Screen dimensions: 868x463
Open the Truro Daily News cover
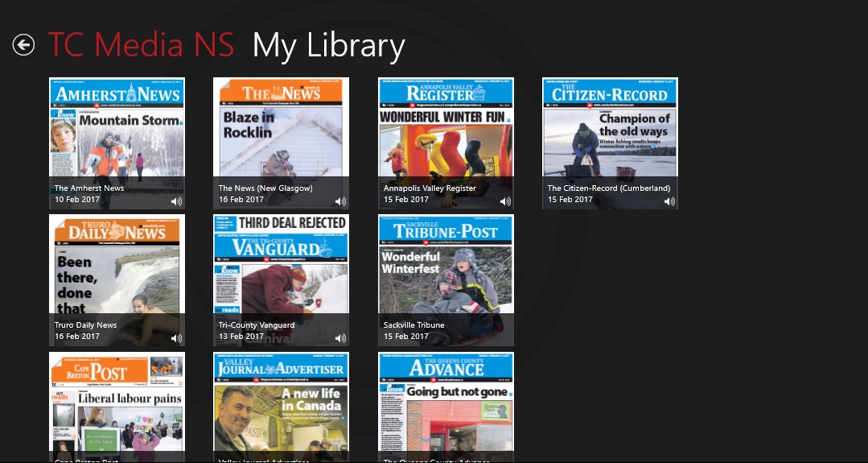117,280
